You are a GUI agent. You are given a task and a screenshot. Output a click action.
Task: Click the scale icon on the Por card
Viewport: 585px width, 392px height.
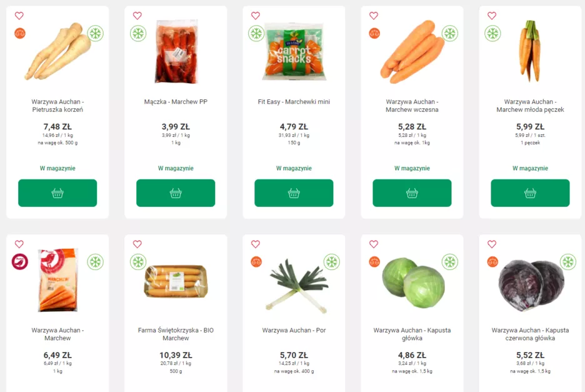pyautogui.click(x=256, y=262)
